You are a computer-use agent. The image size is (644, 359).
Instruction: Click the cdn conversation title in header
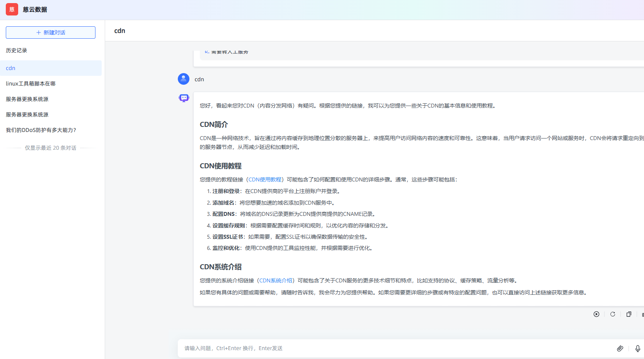click(x=120, y=31)
